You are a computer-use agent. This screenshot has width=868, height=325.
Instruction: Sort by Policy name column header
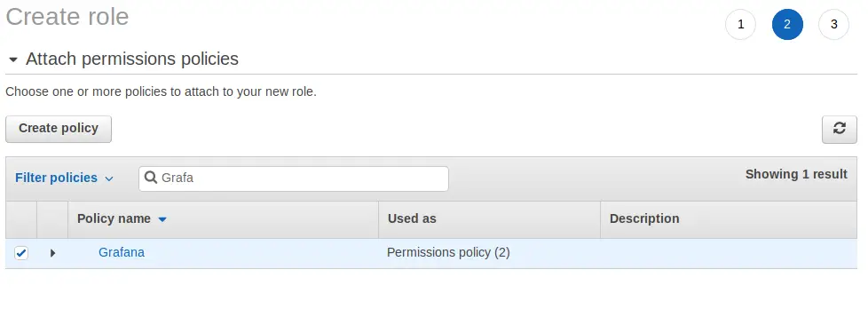[x=114, y=218]
